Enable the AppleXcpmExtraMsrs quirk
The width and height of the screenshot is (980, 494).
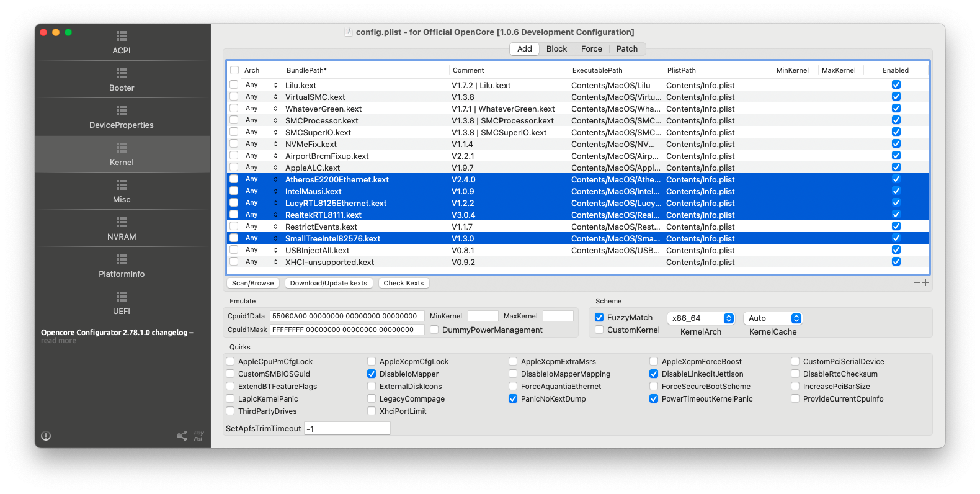[513, 361]
